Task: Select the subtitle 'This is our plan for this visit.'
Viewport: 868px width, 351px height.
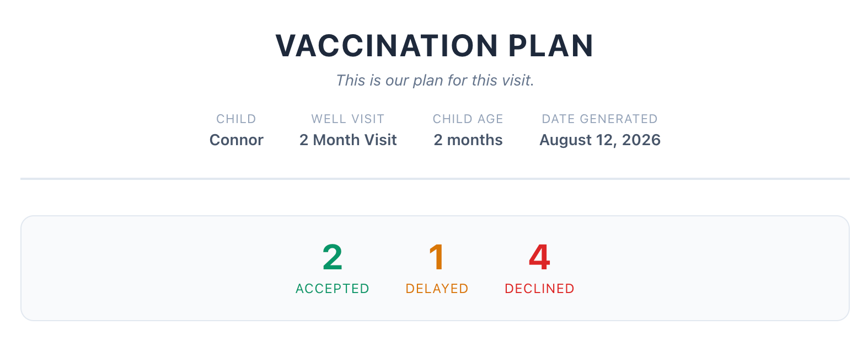Action: tap(435, 81)
